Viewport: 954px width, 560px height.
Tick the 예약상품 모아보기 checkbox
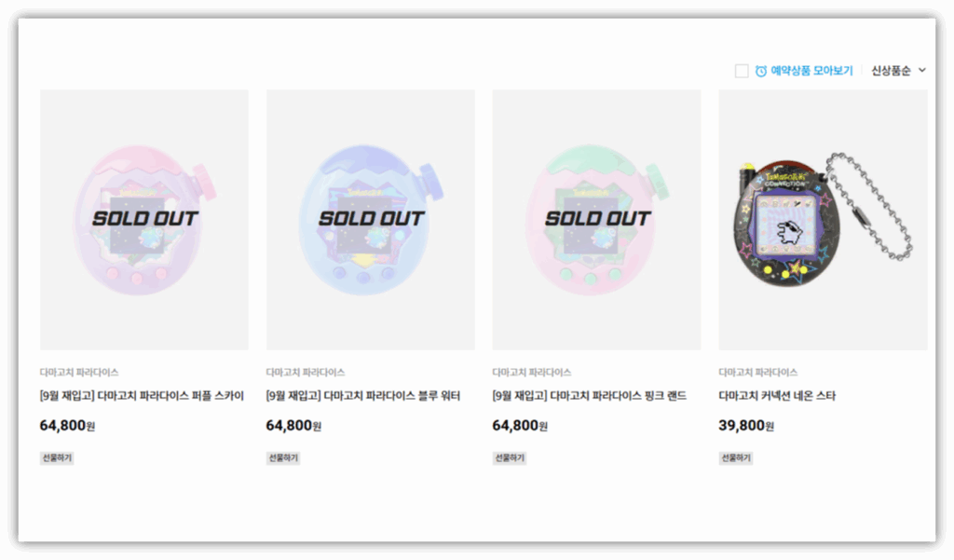pyautogui.click(x=742, y=71)
